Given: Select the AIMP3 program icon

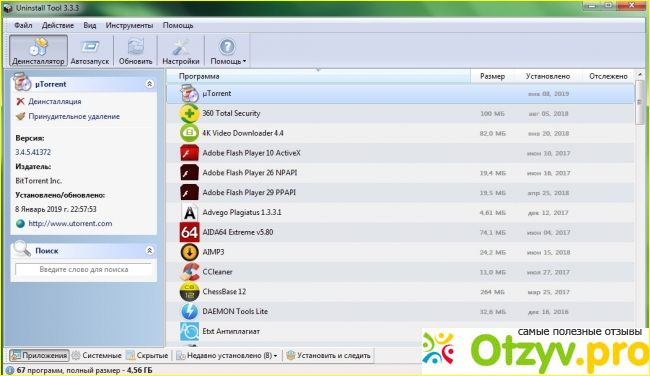Looking at the screenshot, I should [x=189, y=252].
